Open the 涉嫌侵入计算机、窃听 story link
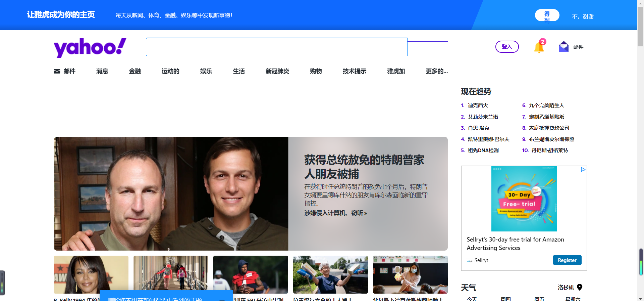The height and width of the screenshot is (301, 644). click(335, 213)
